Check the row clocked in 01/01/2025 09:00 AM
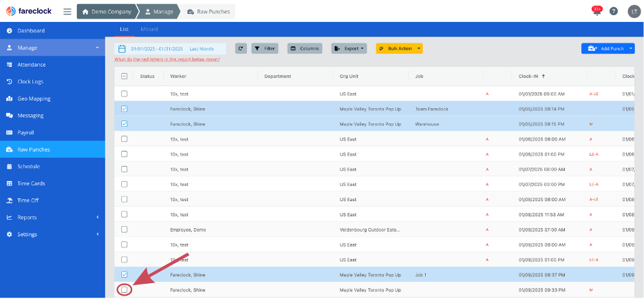644x299 pixels. [125, 94]
